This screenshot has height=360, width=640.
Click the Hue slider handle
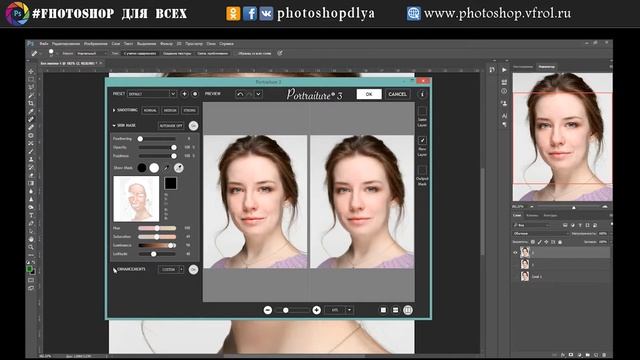click(x=157, y=228)
